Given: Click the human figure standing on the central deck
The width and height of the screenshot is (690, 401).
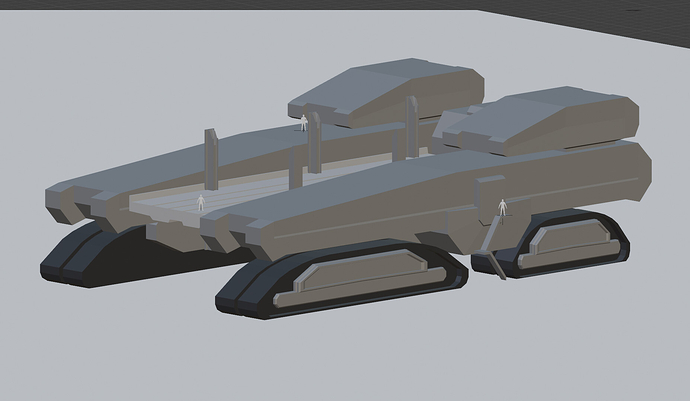Looking at the screenshot, I should (x=200, y=202).
